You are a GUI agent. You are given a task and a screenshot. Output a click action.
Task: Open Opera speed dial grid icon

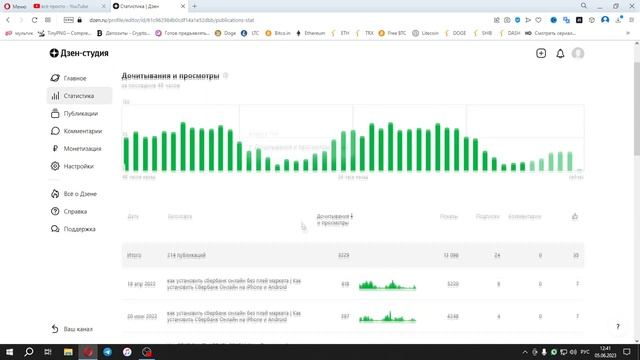(48, 20)
